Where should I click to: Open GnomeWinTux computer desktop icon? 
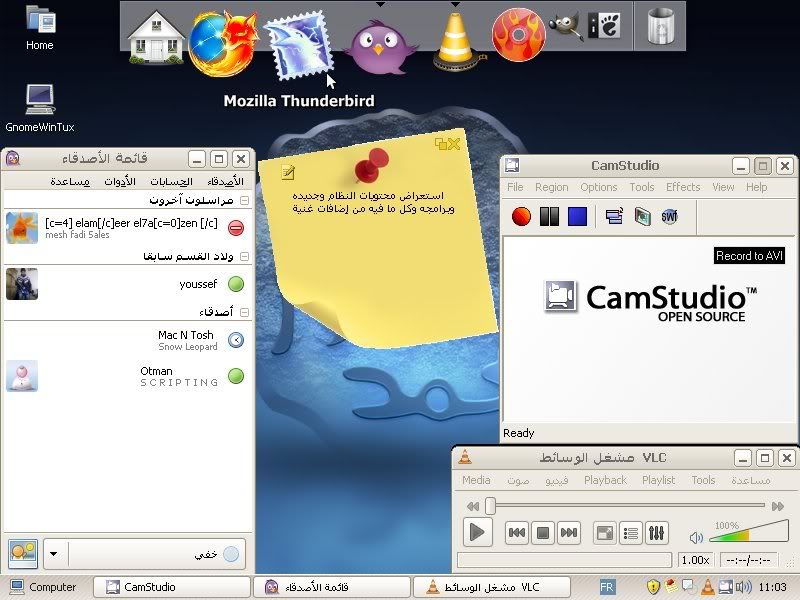[40, 109]
